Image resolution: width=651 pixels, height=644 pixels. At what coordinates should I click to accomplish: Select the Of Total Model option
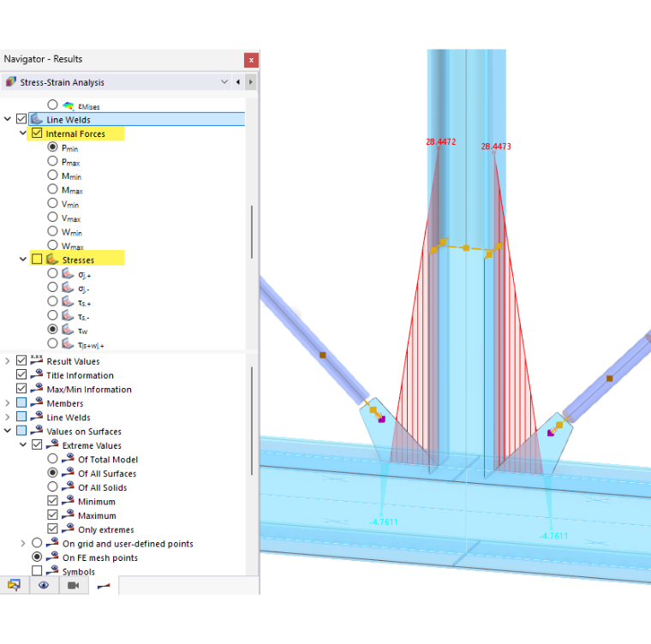[x=52, y=459]
